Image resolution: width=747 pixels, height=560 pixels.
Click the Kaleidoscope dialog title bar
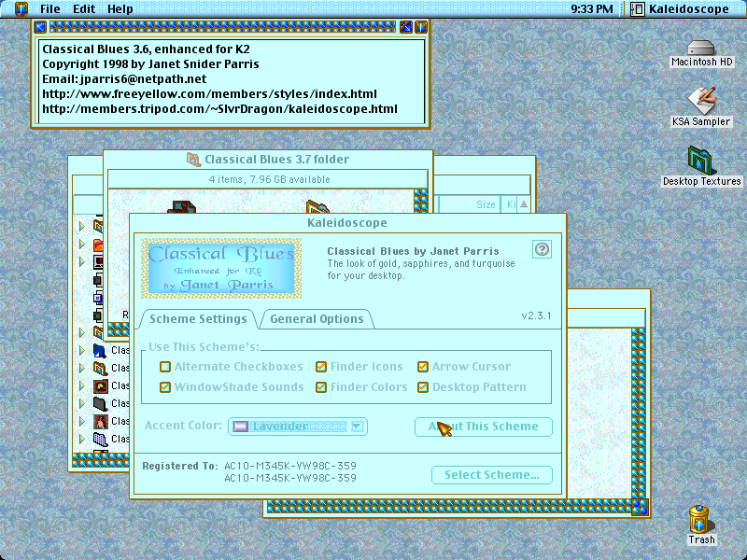347,223
